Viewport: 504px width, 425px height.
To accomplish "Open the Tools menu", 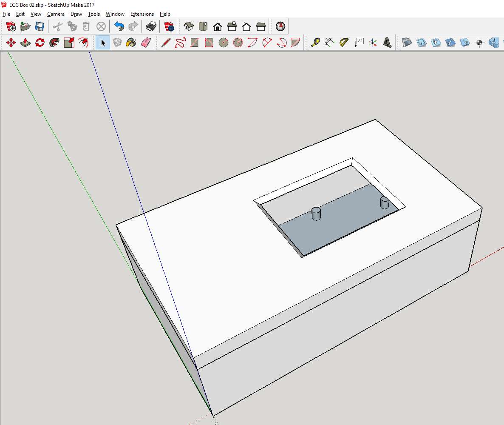I will tap(94, 14).
